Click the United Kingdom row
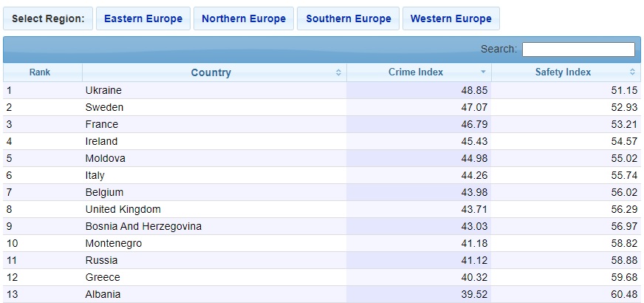The height and width of the screenshot is (303, 644). coord(322,209)
